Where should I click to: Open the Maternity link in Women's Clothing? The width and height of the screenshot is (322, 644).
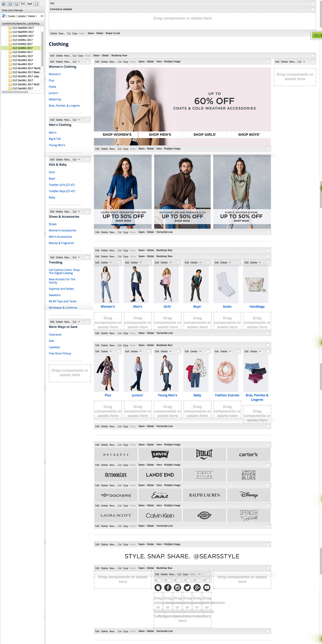pyautogui.click(x=55, y=99)
